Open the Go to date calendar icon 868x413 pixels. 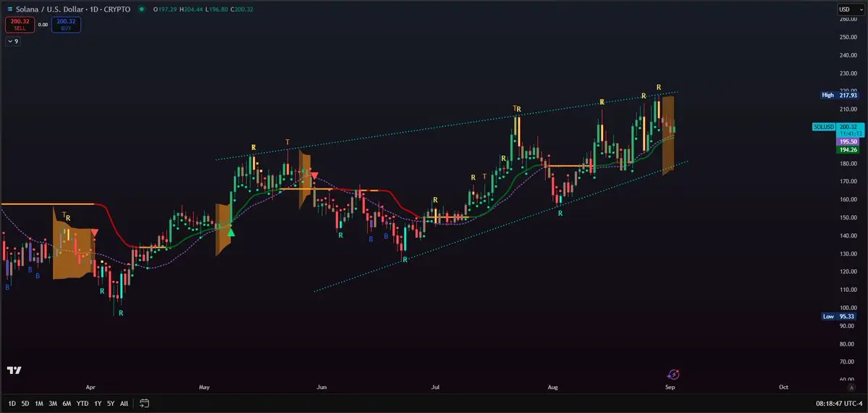point(145,403)
